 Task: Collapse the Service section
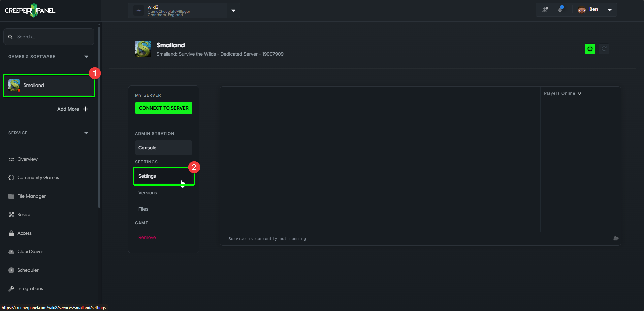click(86, 133)
